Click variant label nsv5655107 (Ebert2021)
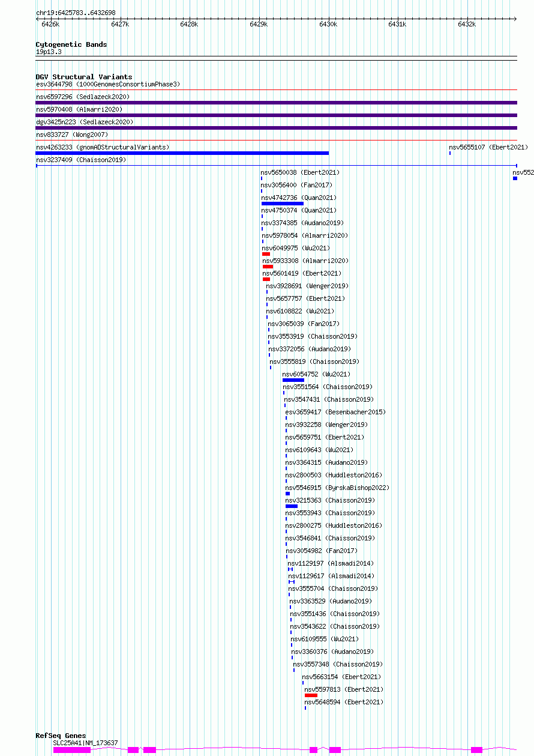Viewport: 534px width, 756px height. 488,147
